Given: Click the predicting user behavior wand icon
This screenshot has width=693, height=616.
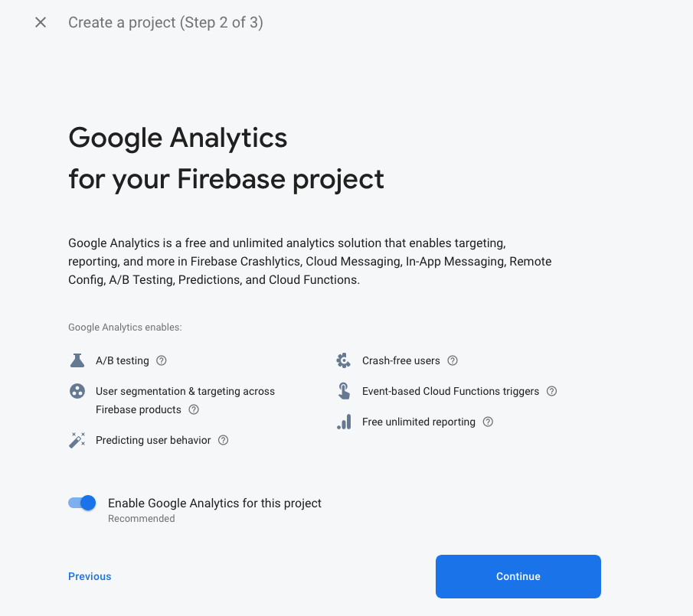Looking at the screenshot, I should coord(77,440).
